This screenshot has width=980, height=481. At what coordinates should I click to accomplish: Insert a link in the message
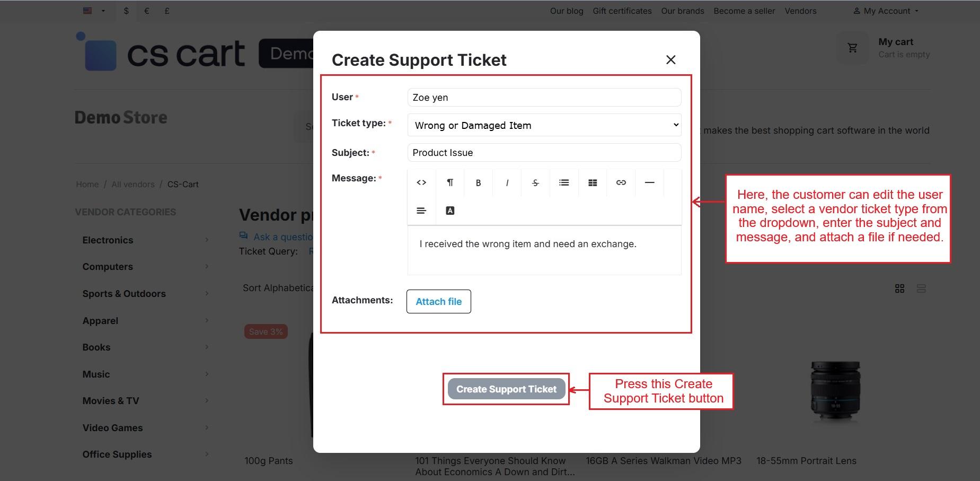tap(621, 182)
